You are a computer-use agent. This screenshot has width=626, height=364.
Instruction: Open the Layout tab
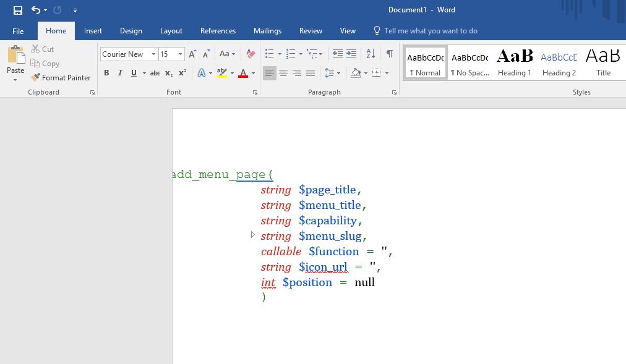(171, 31)
